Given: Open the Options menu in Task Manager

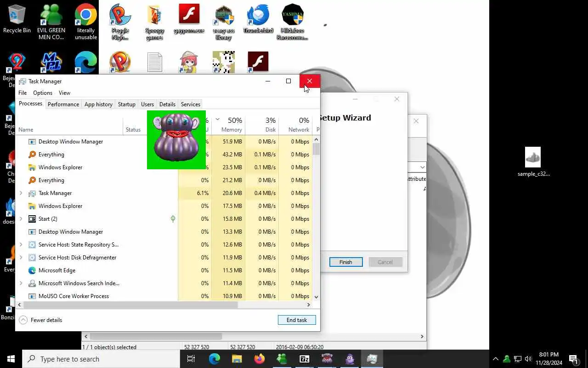Looking at the screenshot, I should pyautogui.click(x=43, y=93).
